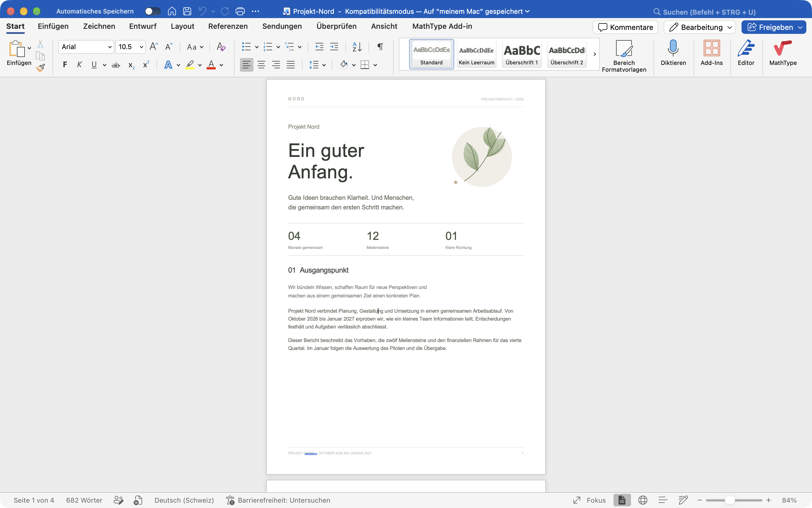Screen dimensions: 812x508
Task: Click the Cut scissors icon
Action: pos(40,44)
